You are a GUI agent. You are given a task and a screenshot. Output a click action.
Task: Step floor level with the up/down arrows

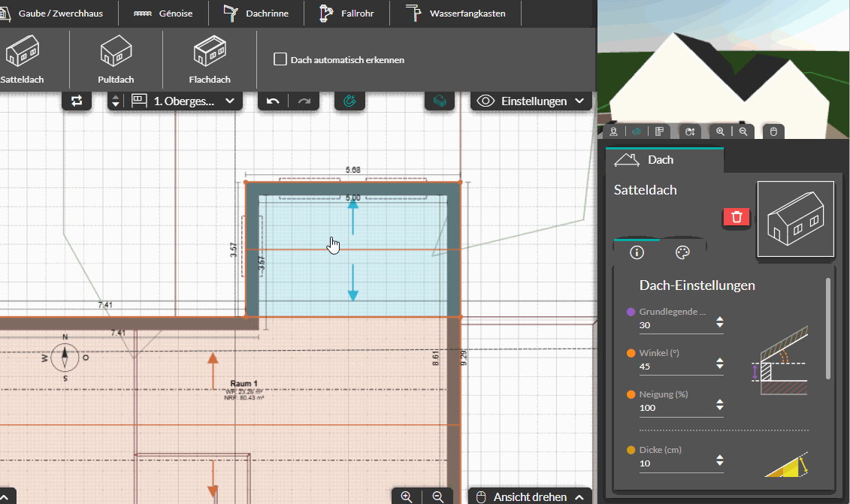tap(116, 101)
